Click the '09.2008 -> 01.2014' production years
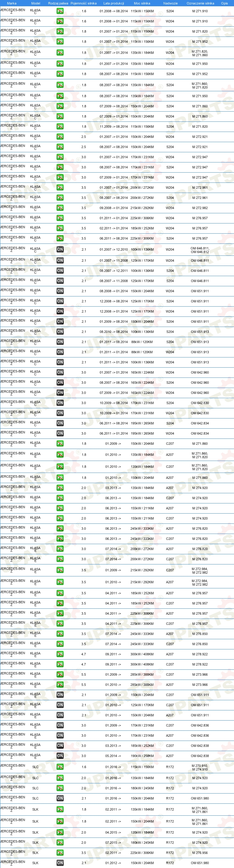Image resolution: width=234 pixels, height=868 pixels. point(114,208)
